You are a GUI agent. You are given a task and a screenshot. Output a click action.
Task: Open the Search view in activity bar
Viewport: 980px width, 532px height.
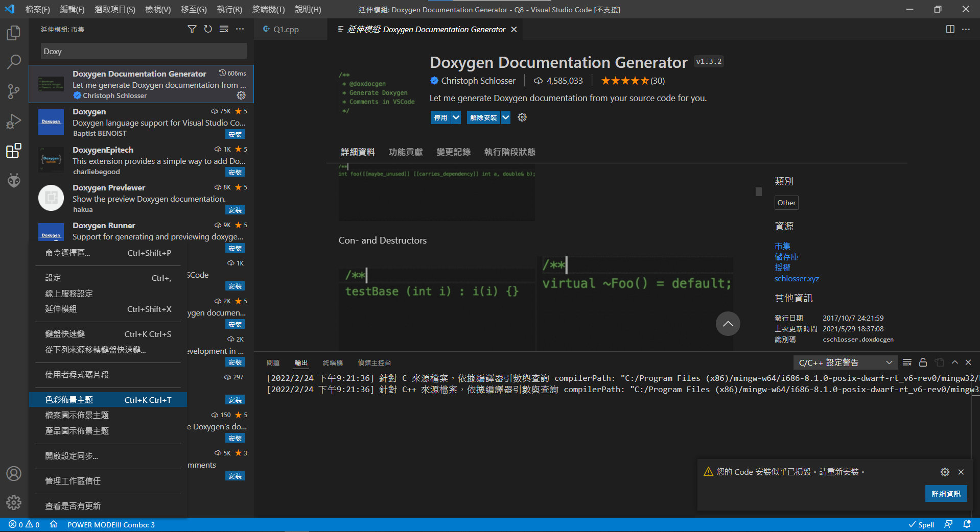(x=14, y=62)
